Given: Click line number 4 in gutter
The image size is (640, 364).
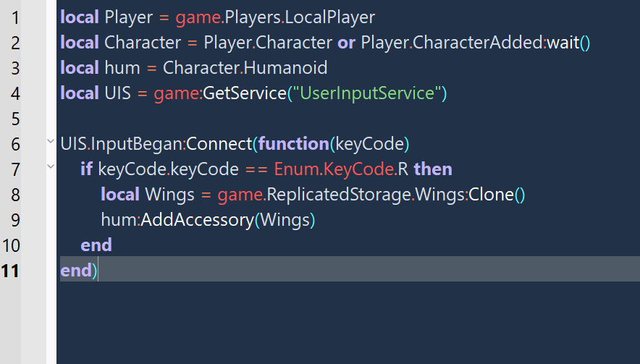Looking at the screenshot, I should 15,93.
